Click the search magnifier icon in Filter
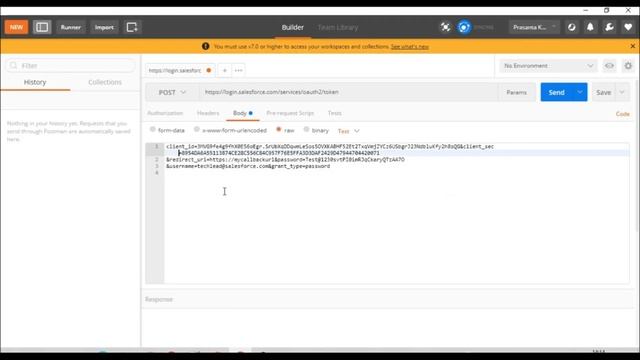The height and width of the screenshot is (360, 640). 13,65
